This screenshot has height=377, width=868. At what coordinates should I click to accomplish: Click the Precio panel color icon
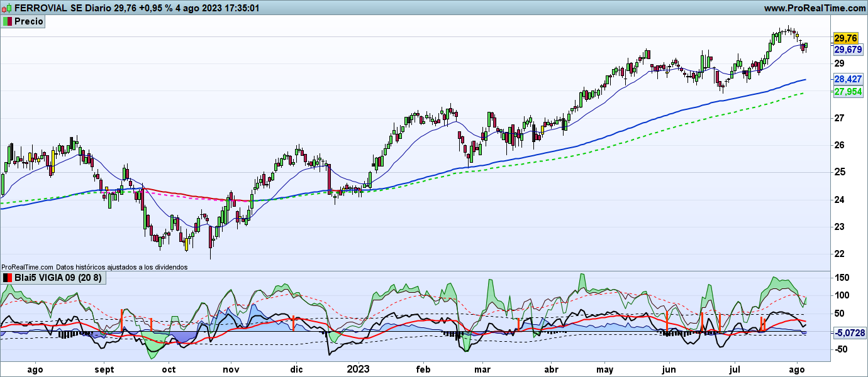coord(7,21)
